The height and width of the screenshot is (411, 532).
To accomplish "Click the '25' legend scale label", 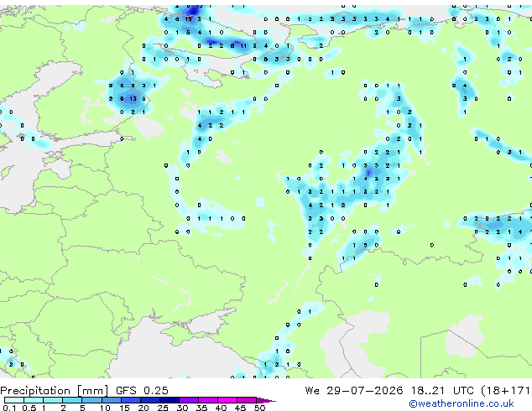I will click(163, 408).
